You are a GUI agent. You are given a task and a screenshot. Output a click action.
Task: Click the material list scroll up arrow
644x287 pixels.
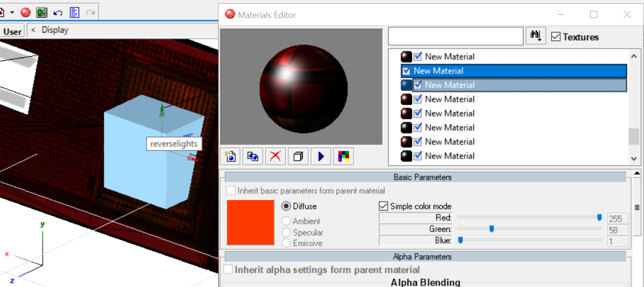click(x=634, y=56)
